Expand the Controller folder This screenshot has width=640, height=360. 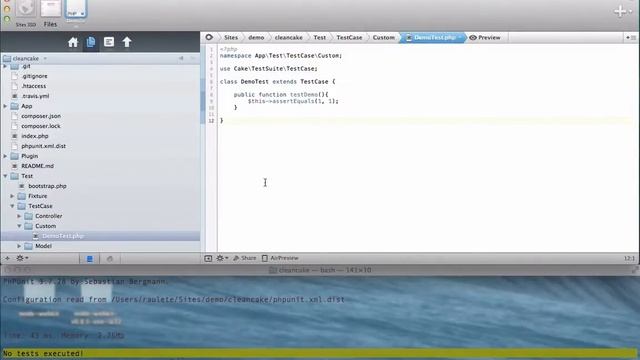[x=19, y=216]
